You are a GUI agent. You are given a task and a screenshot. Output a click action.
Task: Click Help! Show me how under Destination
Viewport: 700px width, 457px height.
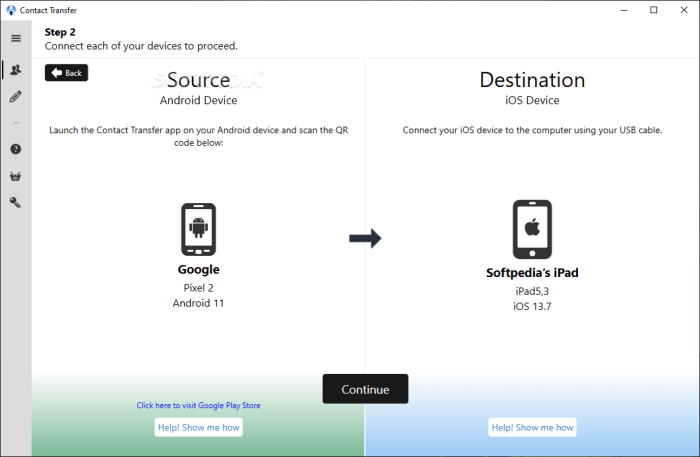click(532, 427)
